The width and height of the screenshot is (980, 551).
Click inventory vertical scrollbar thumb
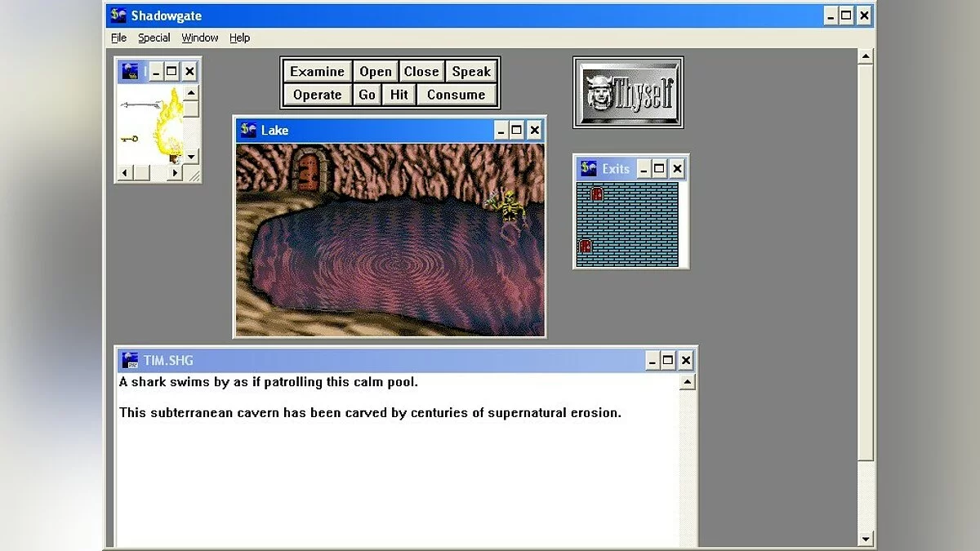point(191,109)
